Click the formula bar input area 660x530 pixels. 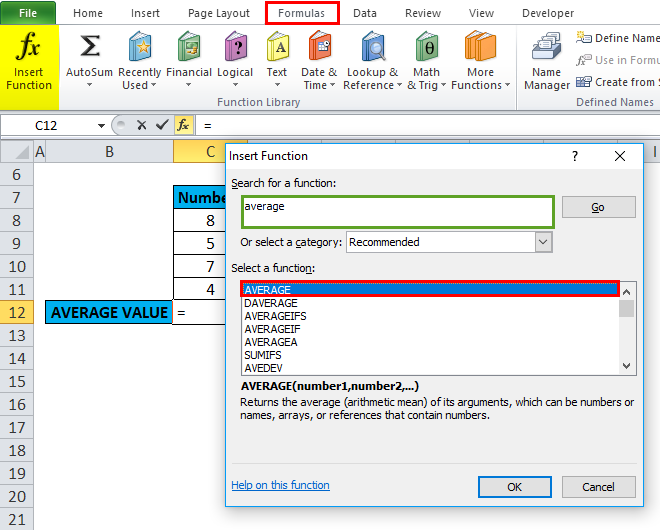point(427,125)
